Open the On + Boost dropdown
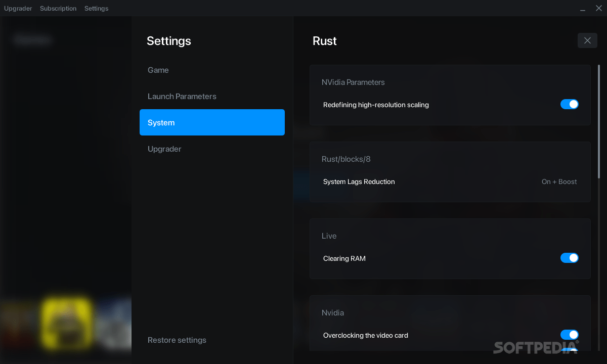 tap(559, 181)
